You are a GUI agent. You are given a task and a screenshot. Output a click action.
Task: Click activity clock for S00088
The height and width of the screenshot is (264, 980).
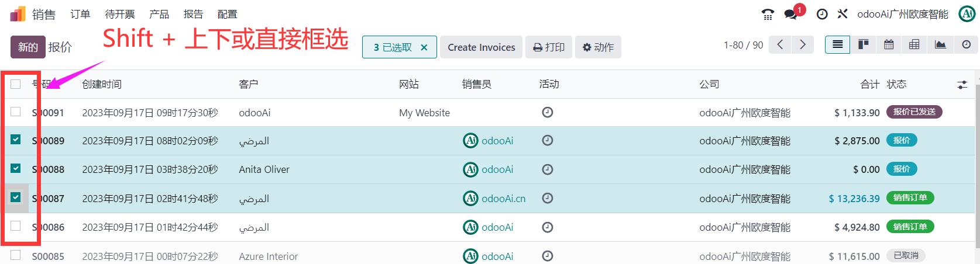coord(548,169)
